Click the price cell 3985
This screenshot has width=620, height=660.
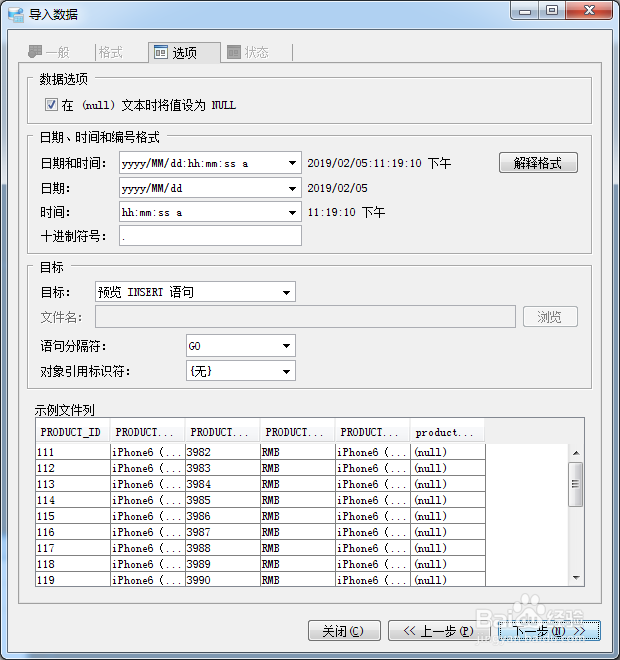point(223,500)
